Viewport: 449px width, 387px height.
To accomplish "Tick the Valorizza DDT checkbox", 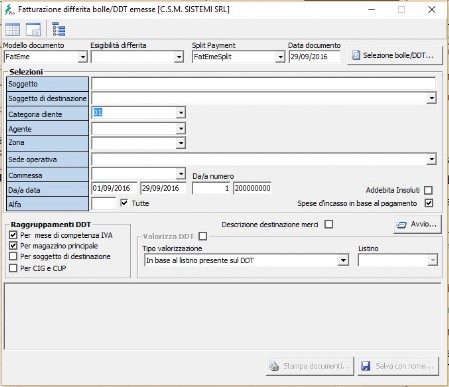I will tap(203, 236).
